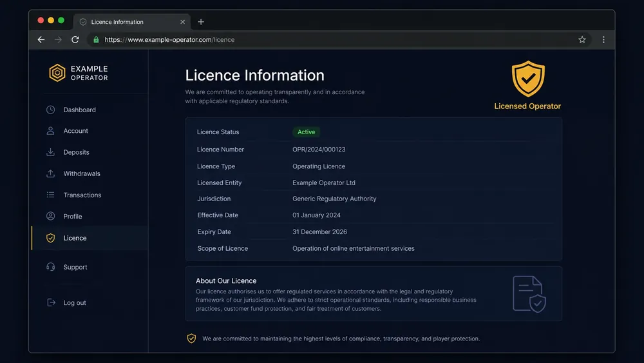Select Licence in sidebar
This screenshot has width=644, height=363.
coord(90,238)
